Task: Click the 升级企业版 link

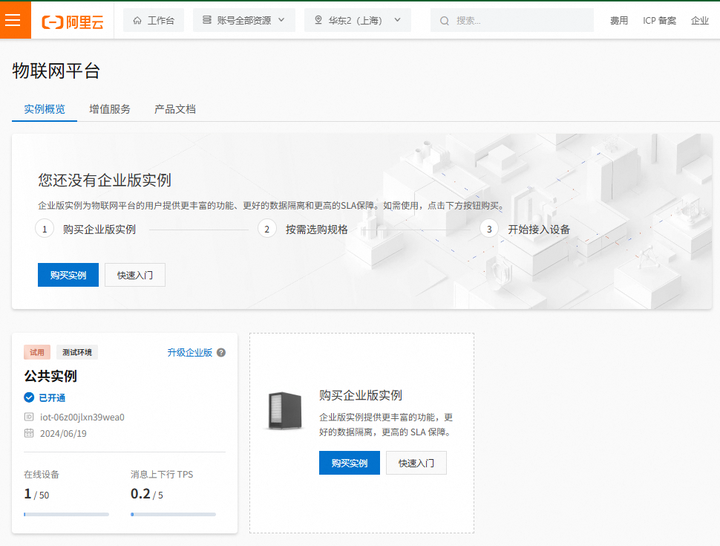Action: tap(190, 352)
